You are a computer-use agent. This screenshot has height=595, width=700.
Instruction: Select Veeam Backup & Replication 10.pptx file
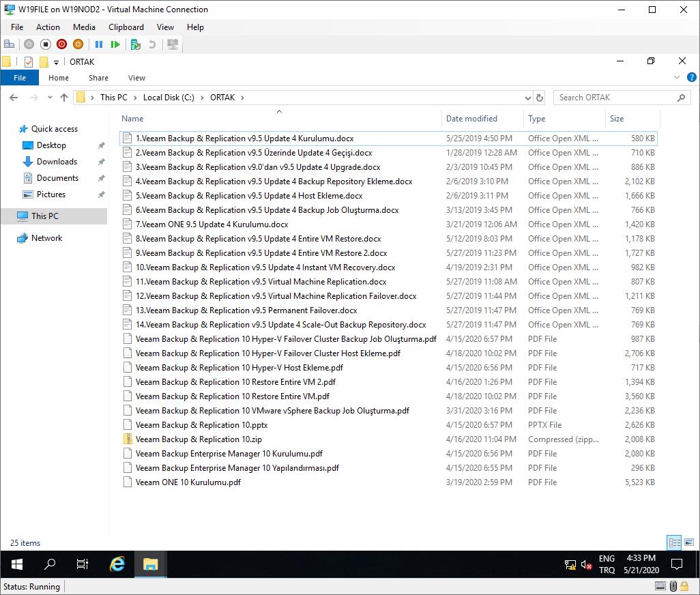(x=201, y=425)
